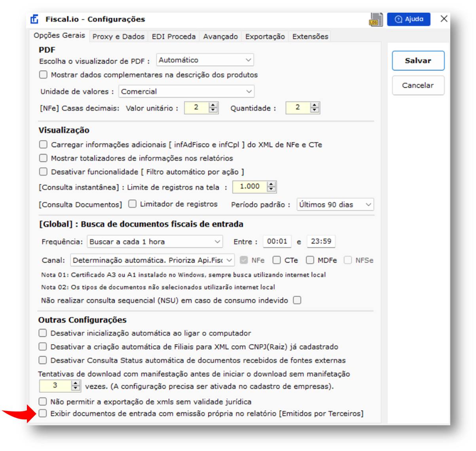Image resolution: width=476 pixels, height=451 pixels.
Task: Click the Fiscal.io app logo icon
Action: (x=35, y=19)
